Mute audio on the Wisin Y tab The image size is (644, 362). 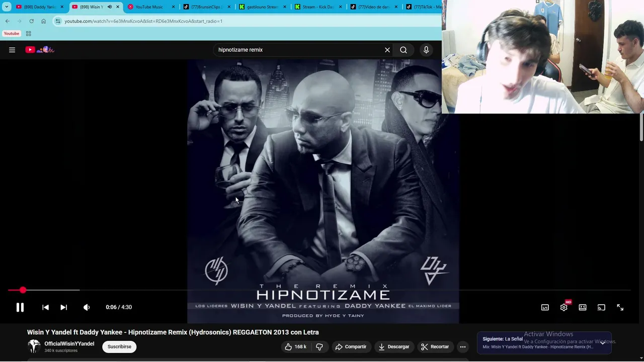pyautogui.click(x=109, y=7)
